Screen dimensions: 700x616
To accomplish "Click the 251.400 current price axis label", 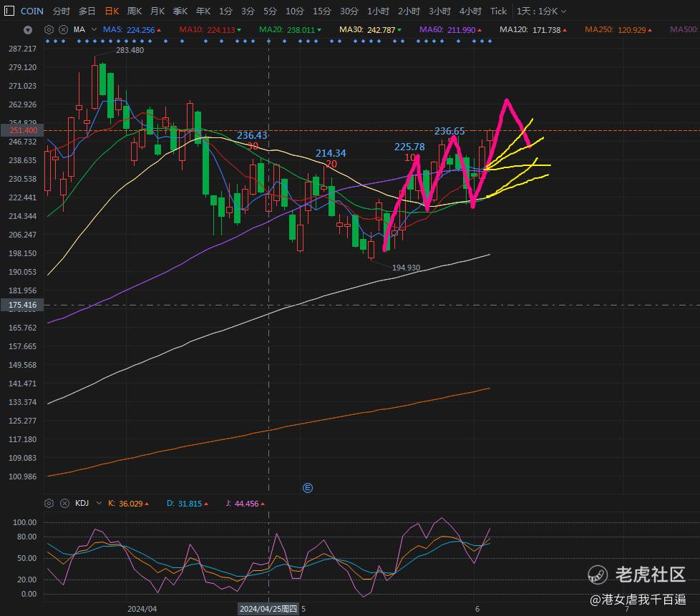I will 22,130.
